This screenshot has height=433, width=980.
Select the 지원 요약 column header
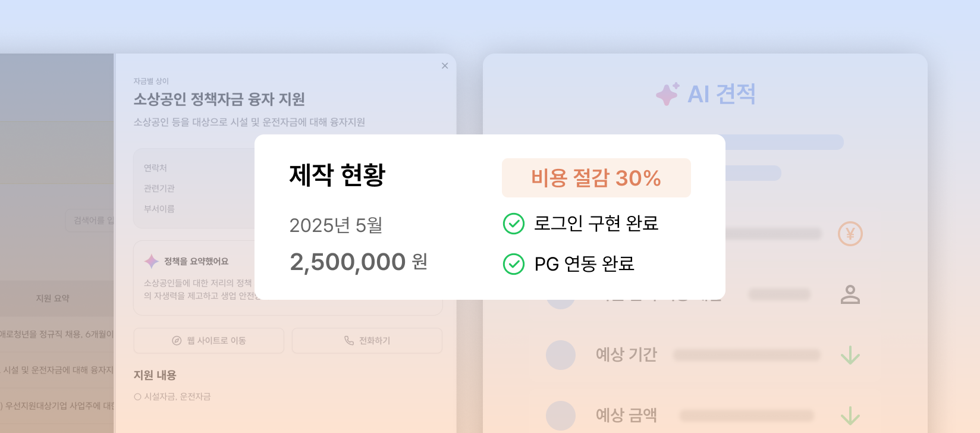52,298
